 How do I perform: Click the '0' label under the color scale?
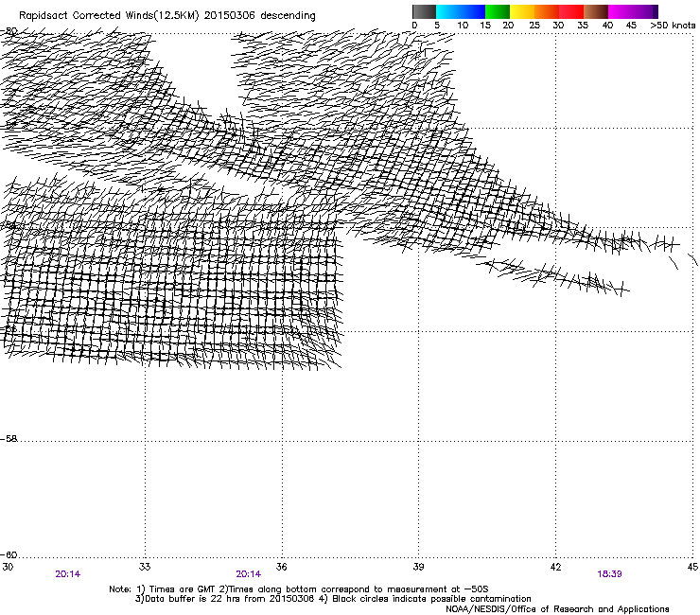[414, 26]
